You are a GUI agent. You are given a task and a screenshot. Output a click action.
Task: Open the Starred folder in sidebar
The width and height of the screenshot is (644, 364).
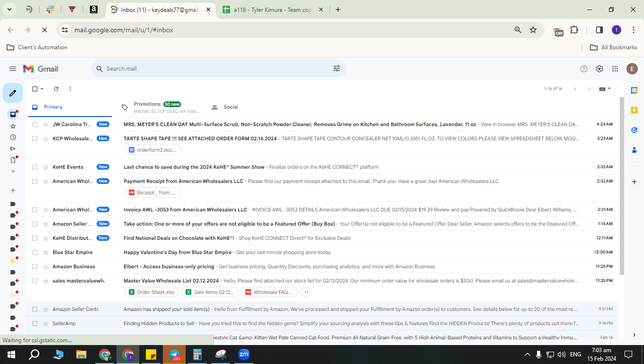(x=13, y=126)
